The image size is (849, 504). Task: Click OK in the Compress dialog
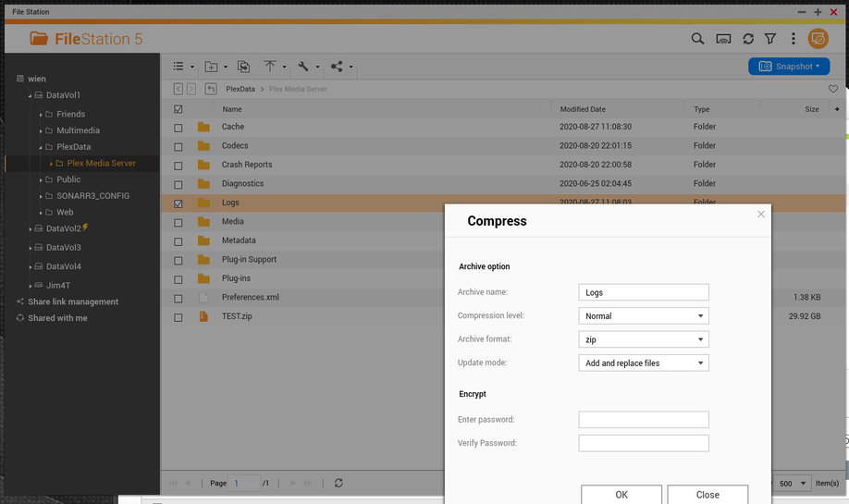[x=621, y=495]
